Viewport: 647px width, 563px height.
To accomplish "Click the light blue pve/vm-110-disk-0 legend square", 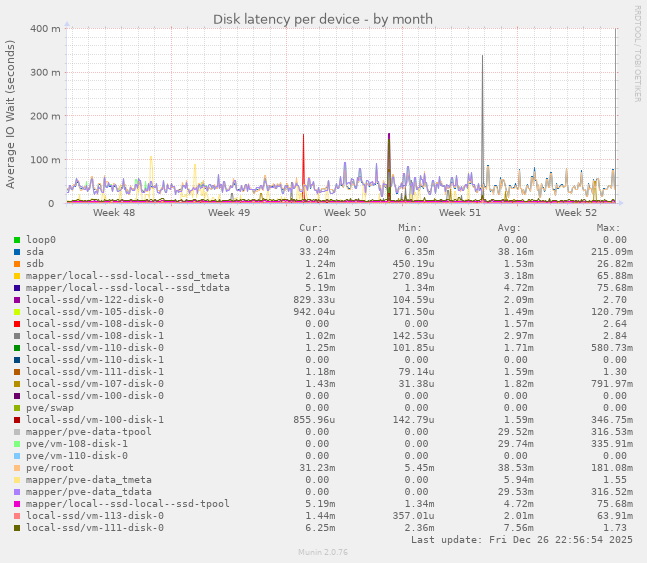I will coord(17,456).
